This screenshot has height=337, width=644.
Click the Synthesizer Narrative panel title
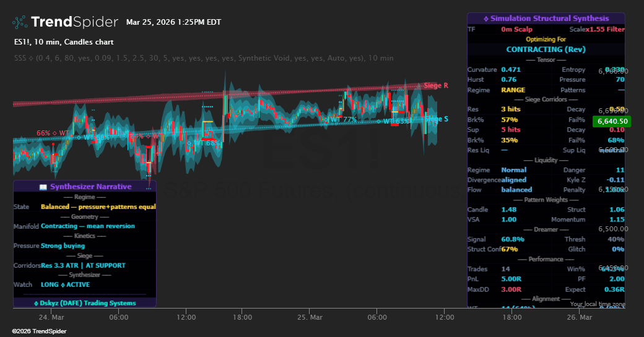click(x=91, y=187)
